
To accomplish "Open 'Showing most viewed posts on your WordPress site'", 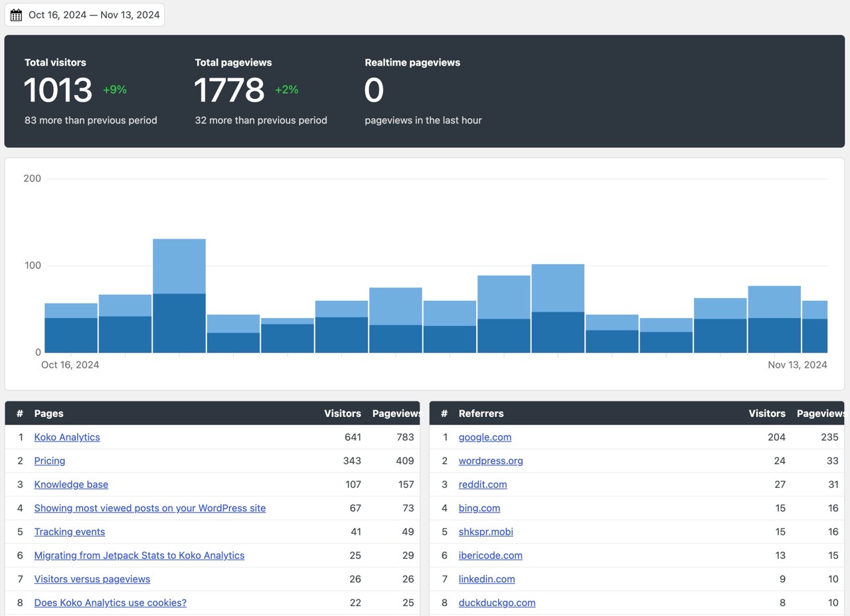I will pyautogui.click(x=150, y=508).
